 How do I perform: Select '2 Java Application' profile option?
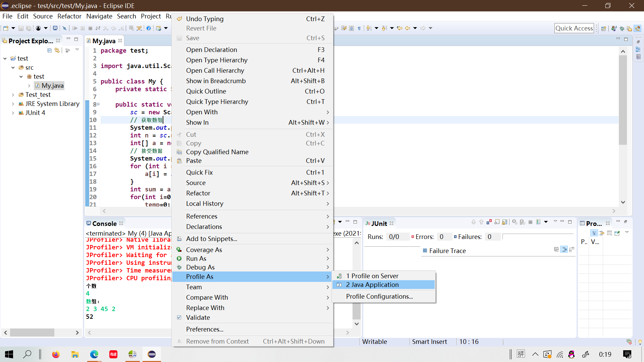tap(372, 285)
